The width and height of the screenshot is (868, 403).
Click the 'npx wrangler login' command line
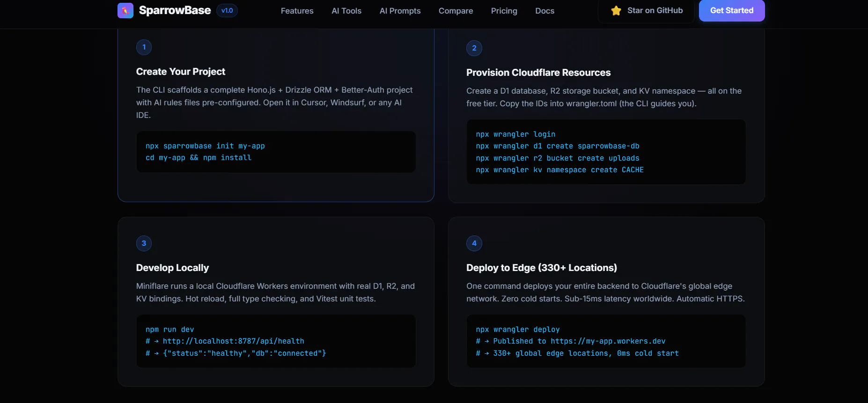pos(515,134)
